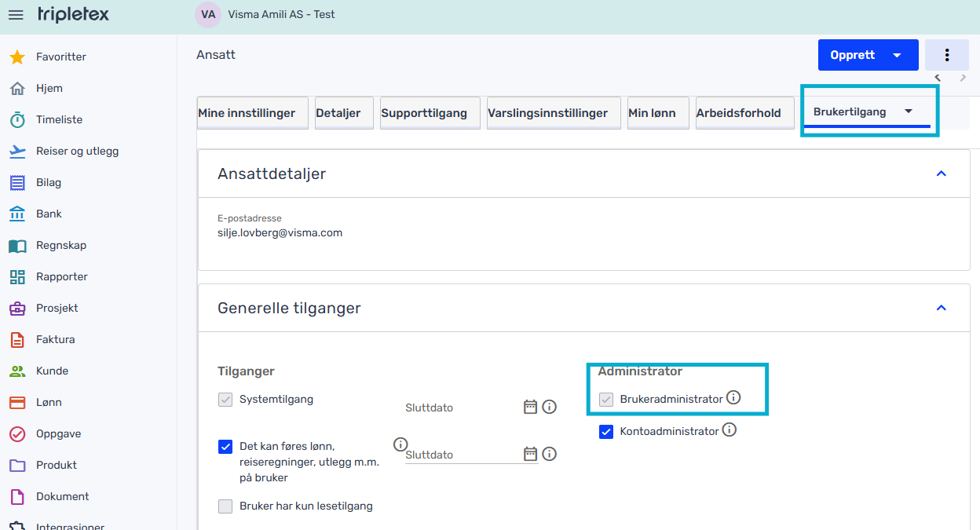Switch to the Arbeidsforhold tab
The width and height of the screenshot is (980, 530).
tap(738, 113)
